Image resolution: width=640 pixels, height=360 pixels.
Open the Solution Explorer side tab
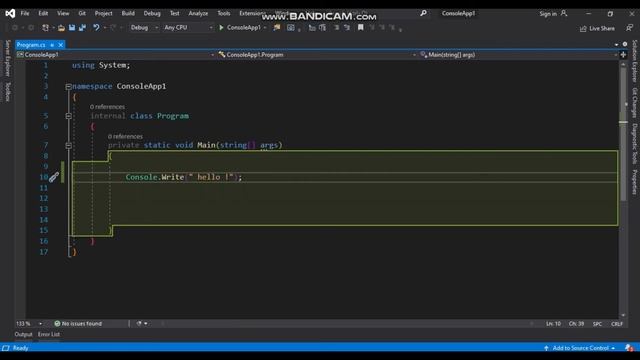(634, 61)
